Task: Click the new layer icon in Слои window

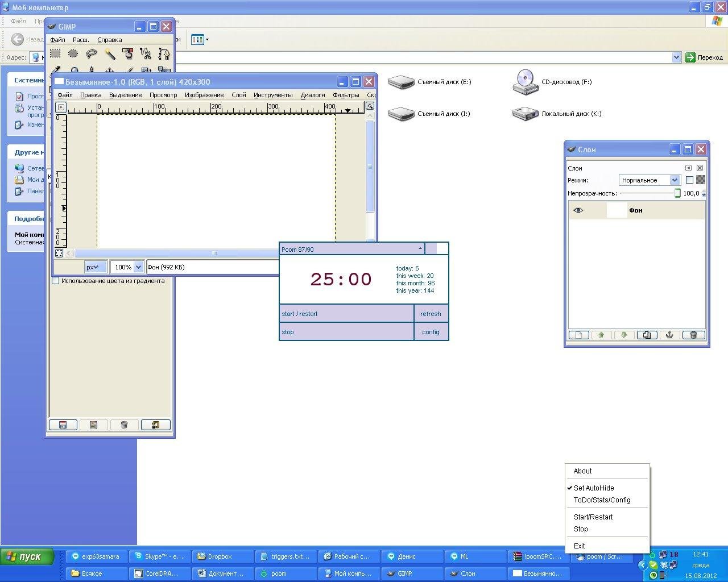Action: [x=579, y=335]
